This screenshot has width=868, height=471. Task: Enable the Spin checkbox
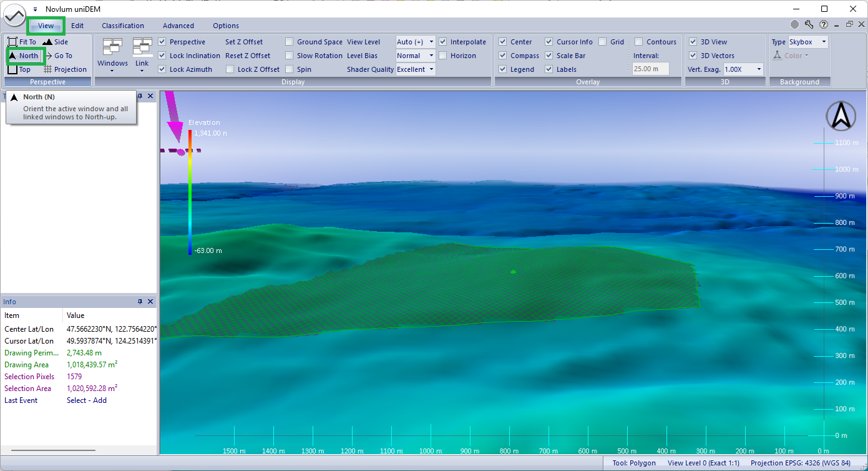(290, 69)
